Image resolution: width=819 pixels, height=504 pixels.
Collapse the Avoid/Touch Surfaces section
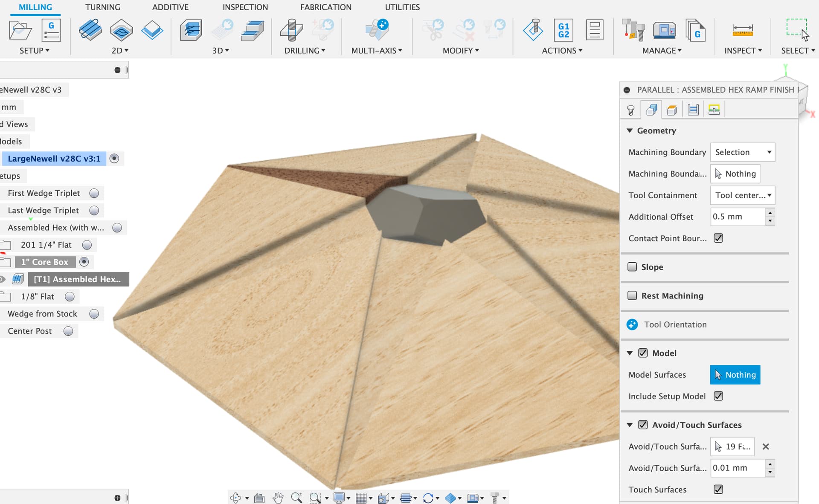pyautogui.click(x=630, y=425)
